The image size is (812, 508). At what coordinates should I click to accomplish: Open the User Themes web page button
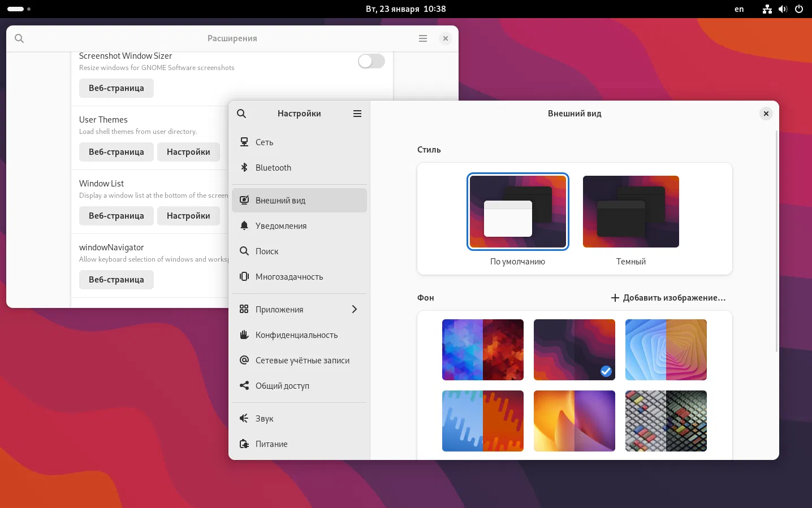116,152
